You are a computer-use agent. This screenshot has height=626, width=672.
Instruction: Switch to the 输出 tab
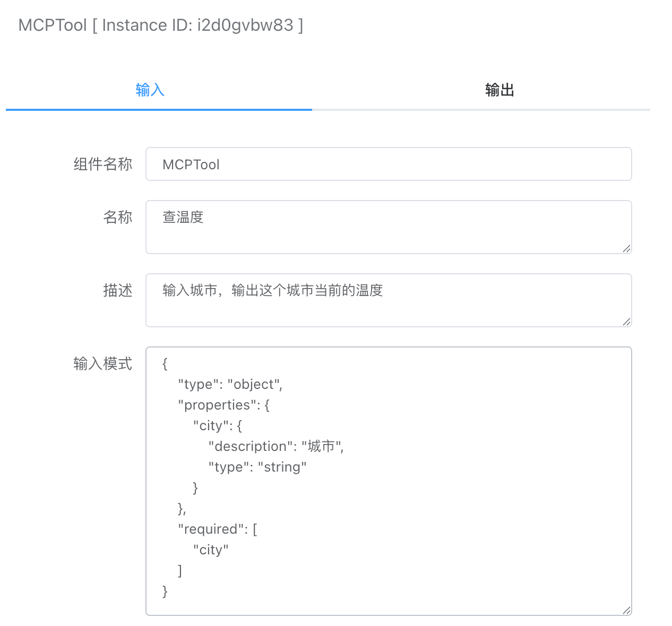click(499, 89)
